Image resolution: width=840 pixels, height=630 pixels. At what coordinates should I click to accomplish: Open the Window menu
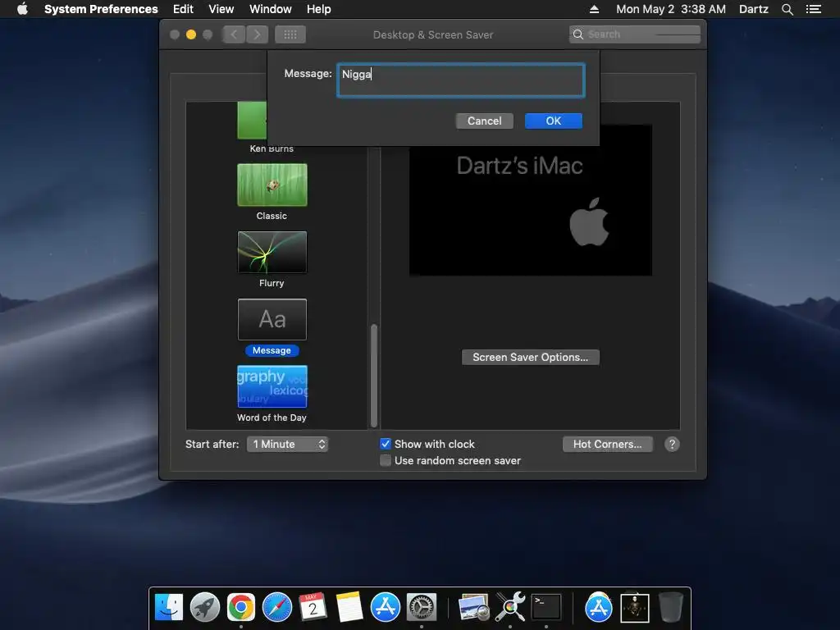click(x=271, y=9)
